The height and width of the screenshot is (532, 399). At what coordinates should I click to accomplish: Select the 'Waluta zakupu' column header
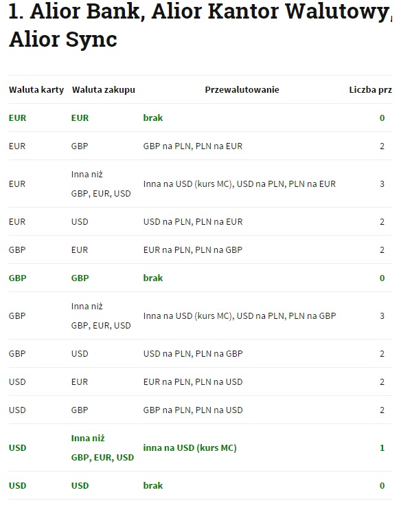click(104, 90)
